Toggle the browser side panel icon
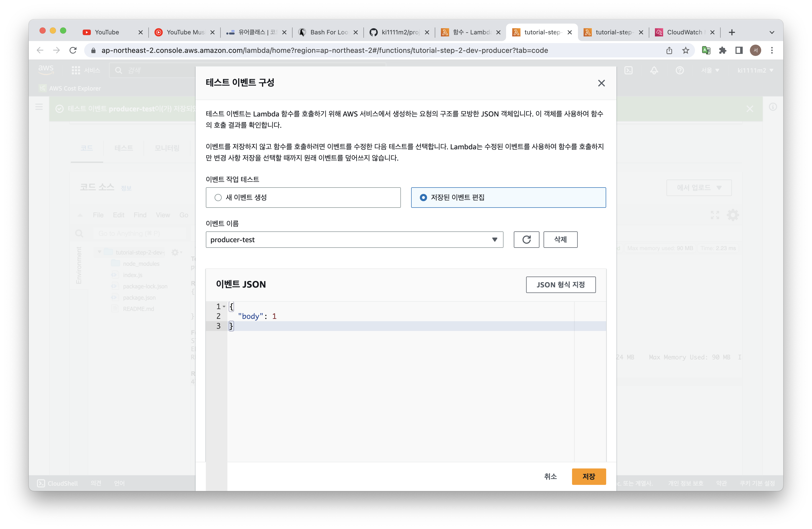This screenshot has height=529, width=812. 739,51
